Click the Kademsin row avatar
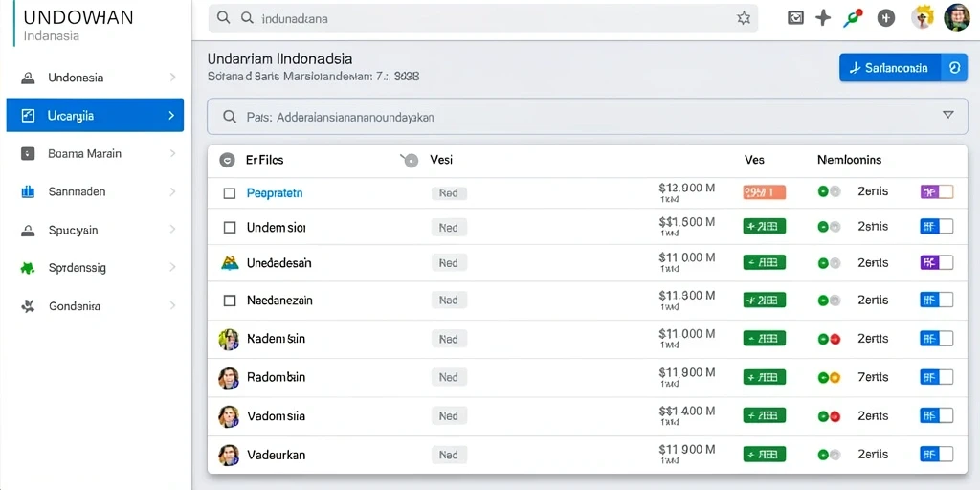The image size is (980, 490). click(229, 340)
